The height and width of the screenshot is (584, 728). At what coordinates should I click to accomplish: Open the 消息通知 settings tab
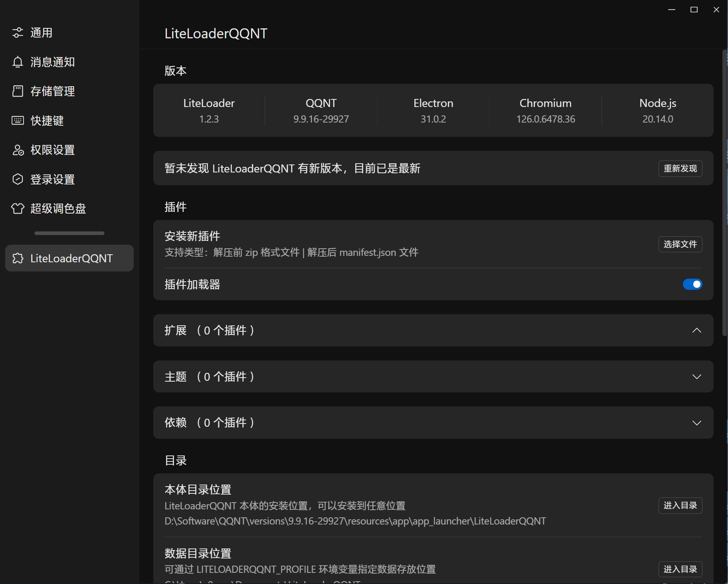click(x=69, y=62)
